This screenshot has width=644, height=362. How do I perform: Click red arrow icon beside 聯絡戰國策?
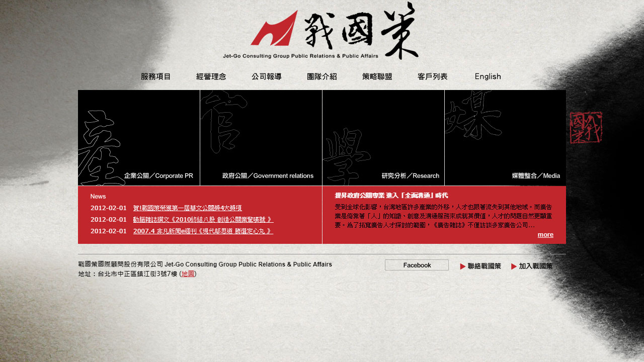pyautogui.click(x=463, y=266)
